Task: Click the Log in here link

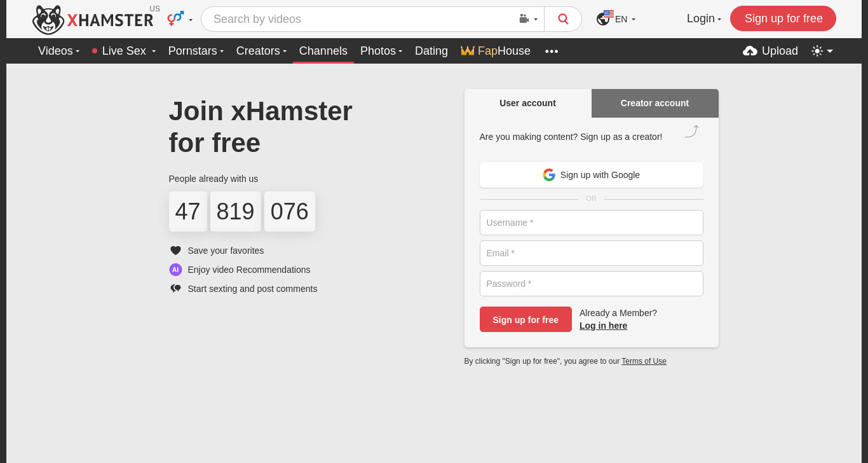Action: pyautogui.click(x=603, y=326)
